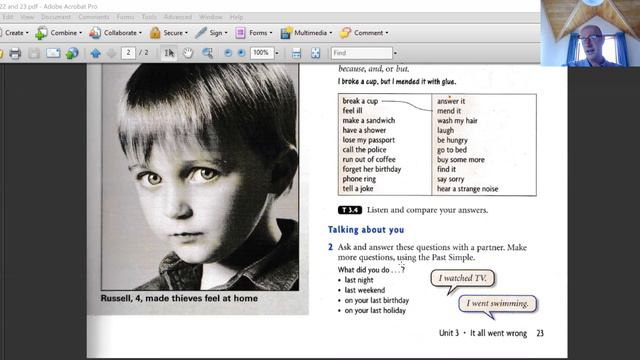Expand the Comment dropdown arrow
640x360 pixels.
[x=387, y=33]
